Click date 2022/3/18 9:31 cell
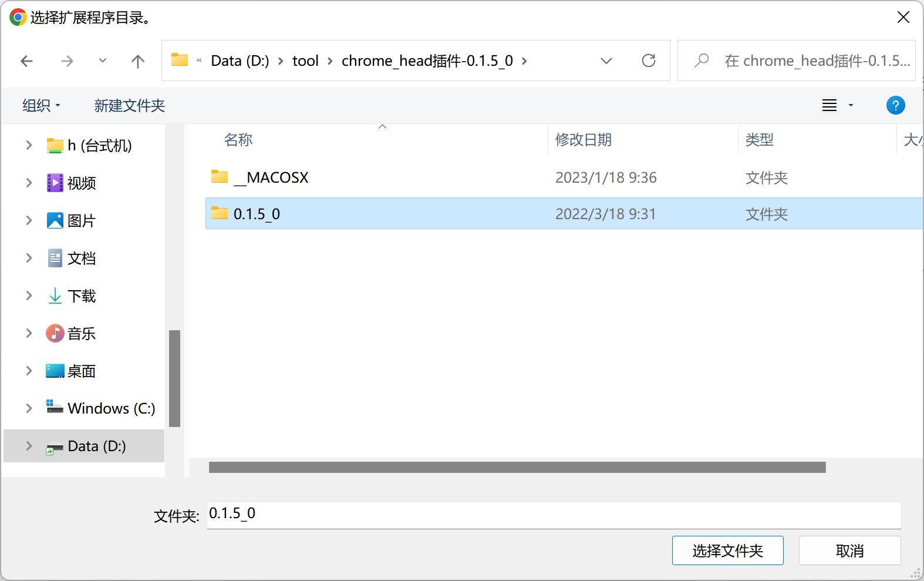 pyautogui.click(x=605, y=214)
